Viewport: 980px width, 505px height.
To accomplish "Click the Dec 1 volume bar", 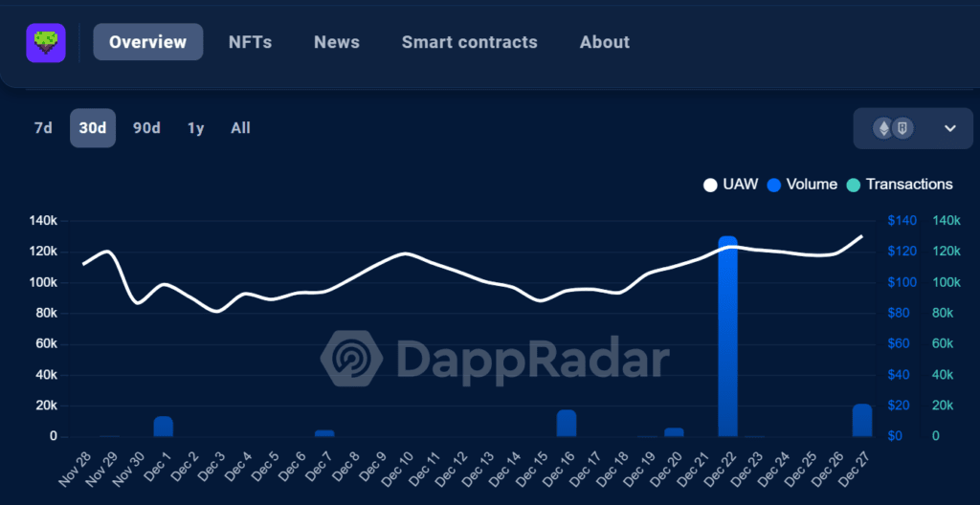I will [163, 427].
